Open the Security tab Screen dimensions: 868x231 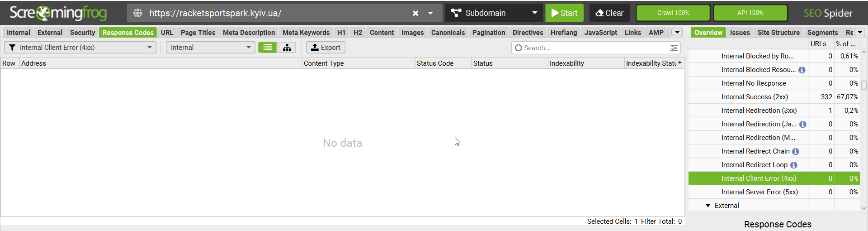pyautogui.click(x=82, y=33)
